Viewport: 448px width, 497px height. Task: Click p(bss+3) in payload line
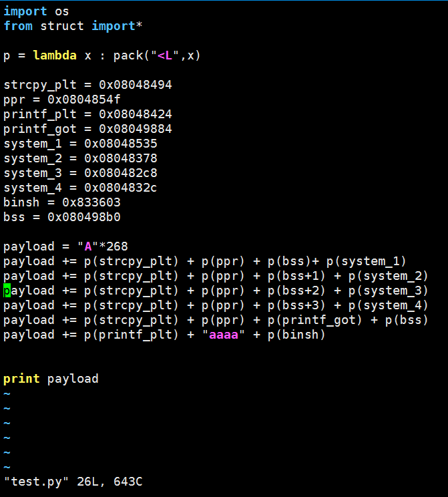[x=296, y=305]
